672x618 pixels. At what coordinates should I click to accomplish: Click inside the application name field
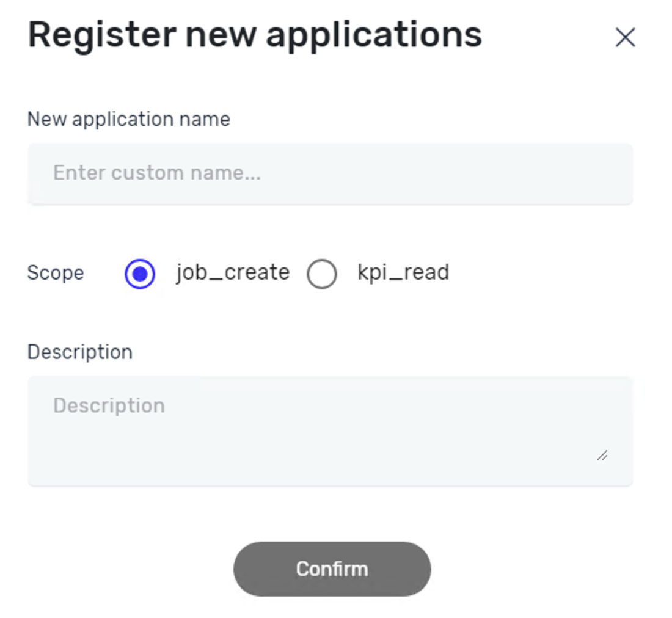click(x=330, y=173)
